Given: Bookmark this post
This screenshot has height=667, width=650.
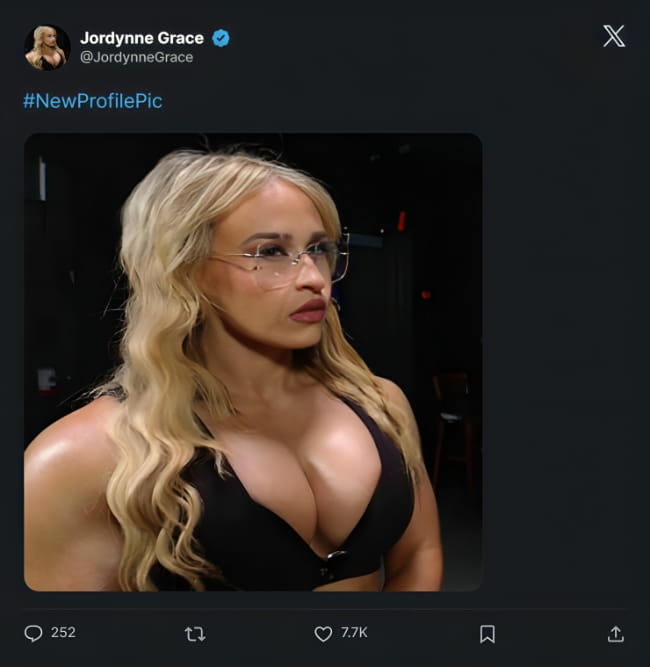Looking at the screenshot, I should (x=487, y=633).
